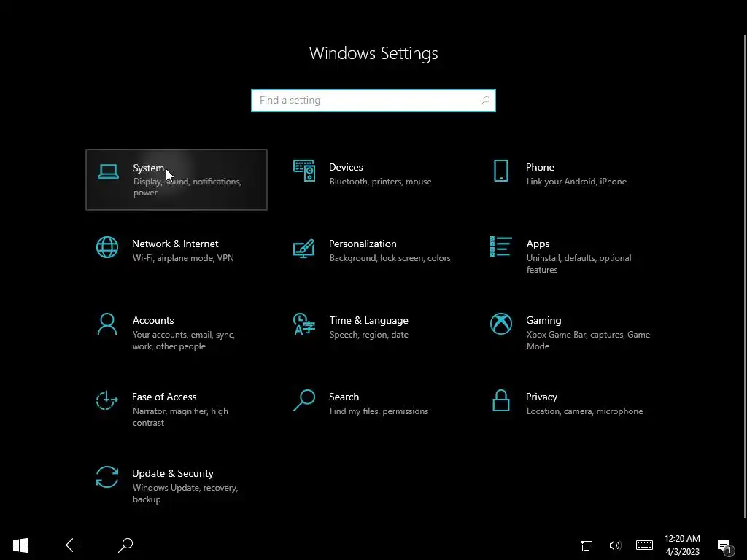Click "Display, sound, notifications, power" text
The height and width of the screenshot is (560, 747).
[187, 187]
